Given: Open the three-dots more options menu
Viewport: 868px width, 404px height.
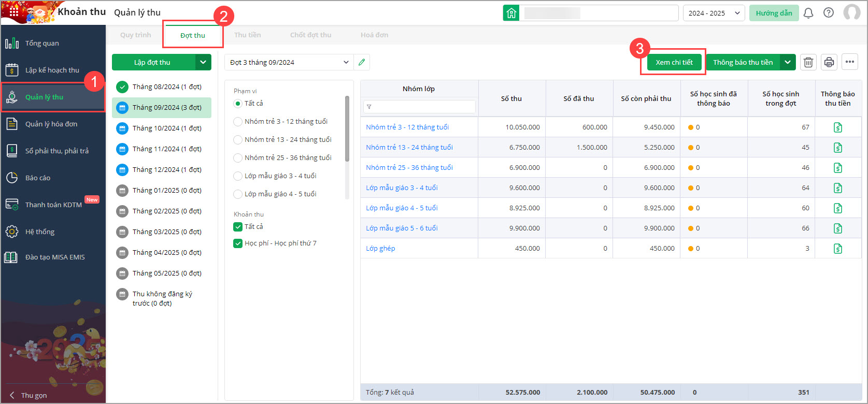Looking at the screenshot, I should coord(850,62).
